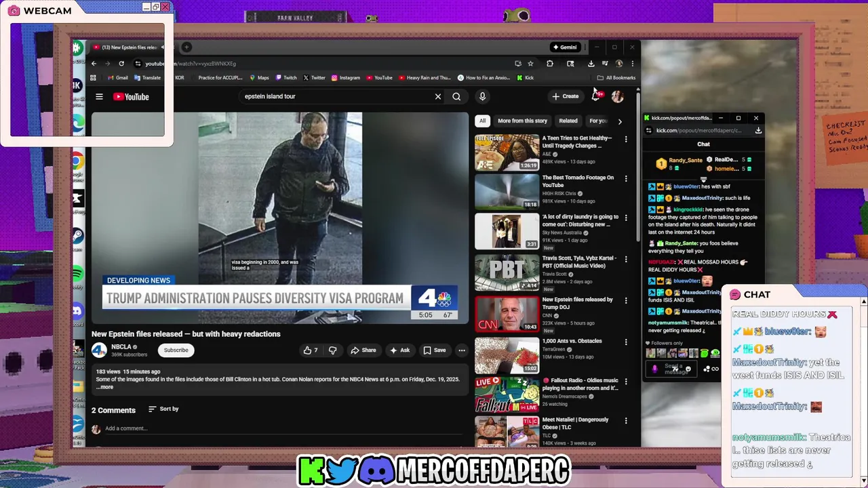Select the 'All' filter chip
This screenshot has width=868, height=488.
(482, 121)
